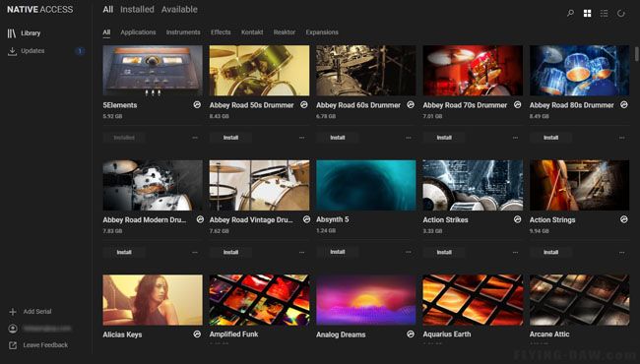This screenshot has height=364, width=640.
Task: Open more options for 5Elements
Action: (195, 138)
